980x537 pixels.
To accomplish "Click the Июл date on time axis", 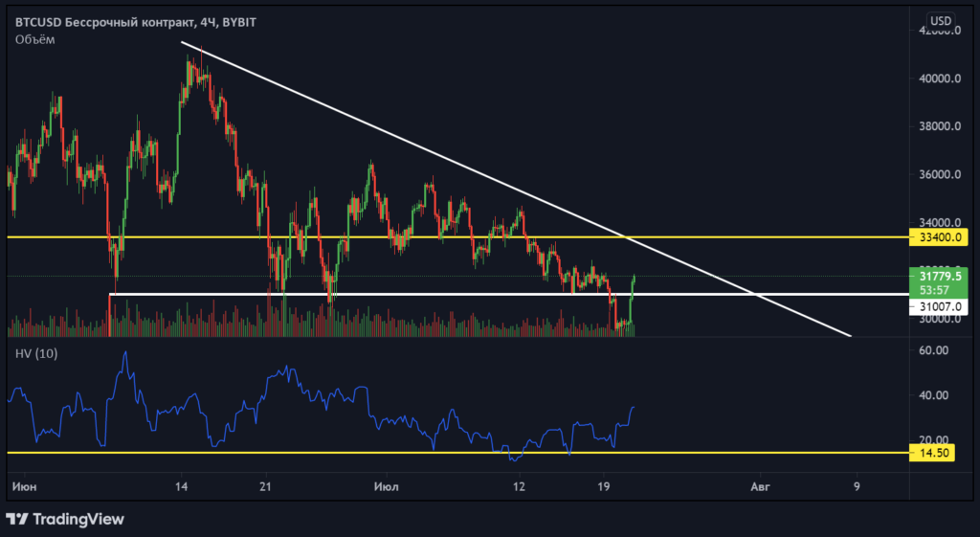I will click(389, 486).
